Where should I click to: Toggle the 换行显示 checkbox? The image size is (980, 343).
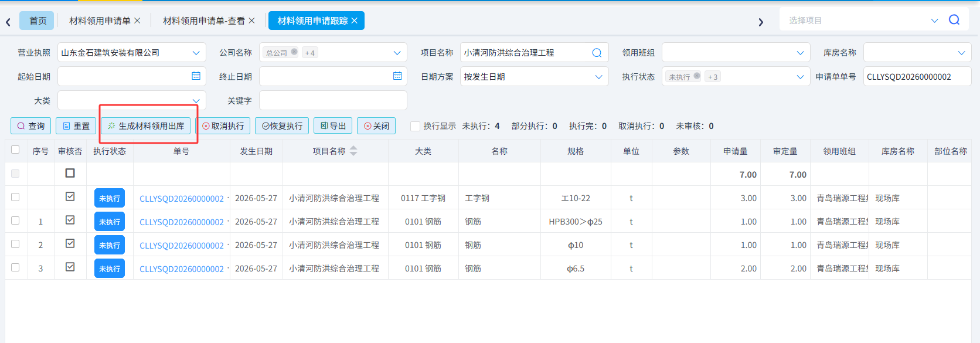click(415, 126)
